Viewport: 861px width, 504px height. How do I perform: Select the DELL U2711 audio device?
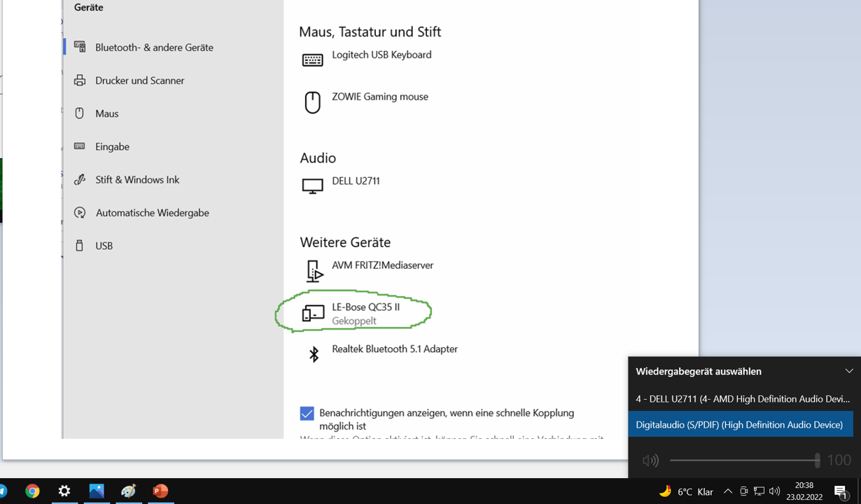click(x=356, y=181)
